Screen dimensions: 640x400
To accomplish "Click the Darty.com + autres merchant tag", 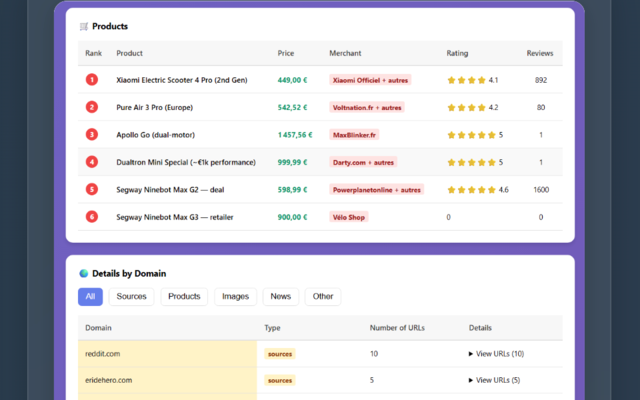I will click(x=363, y=162).
